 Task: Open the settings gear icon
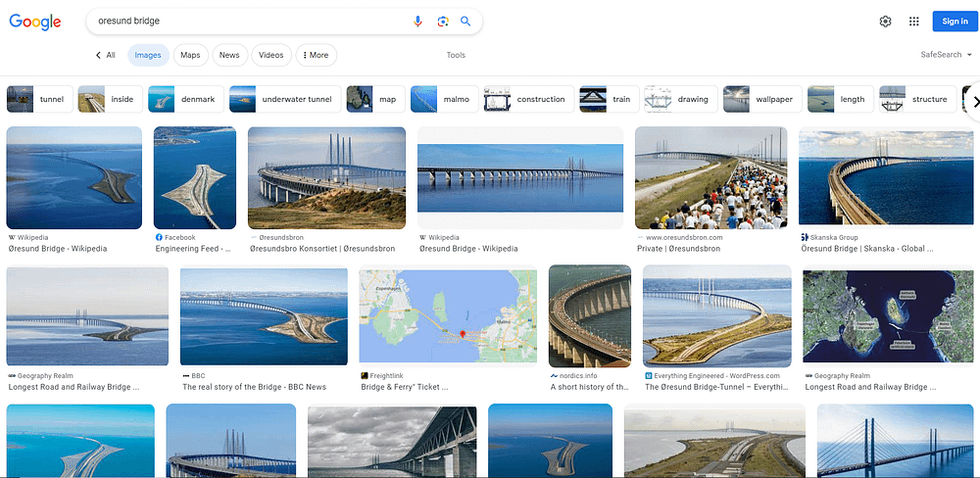click(885, 22)
